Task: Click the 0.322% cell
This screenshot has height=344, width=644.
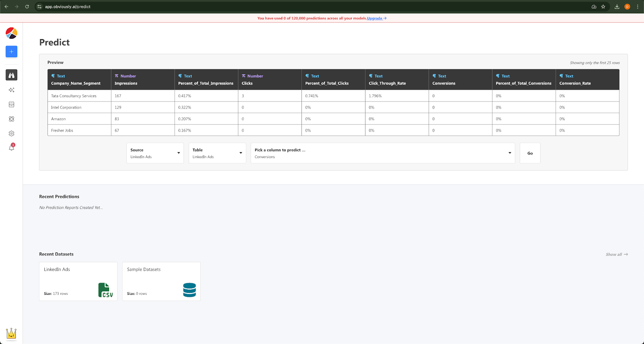Action: 206,108
